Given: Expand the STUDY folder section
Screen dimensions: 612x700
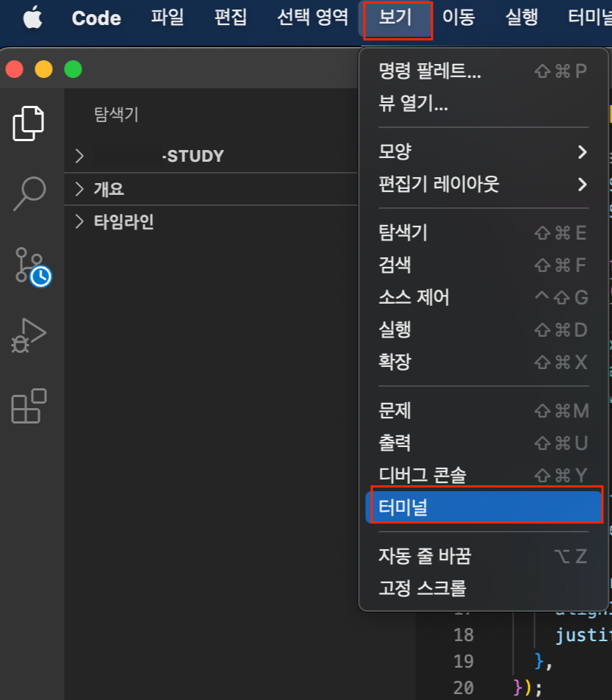Looking at the screenshot, I should pyautogui.click(x=211, y=156).
